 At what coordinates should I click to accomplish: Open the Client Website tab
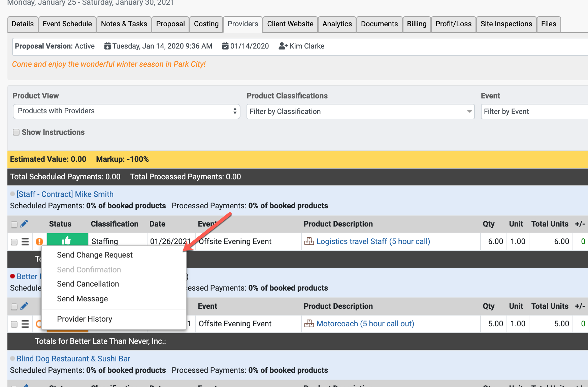click(290, 24)
